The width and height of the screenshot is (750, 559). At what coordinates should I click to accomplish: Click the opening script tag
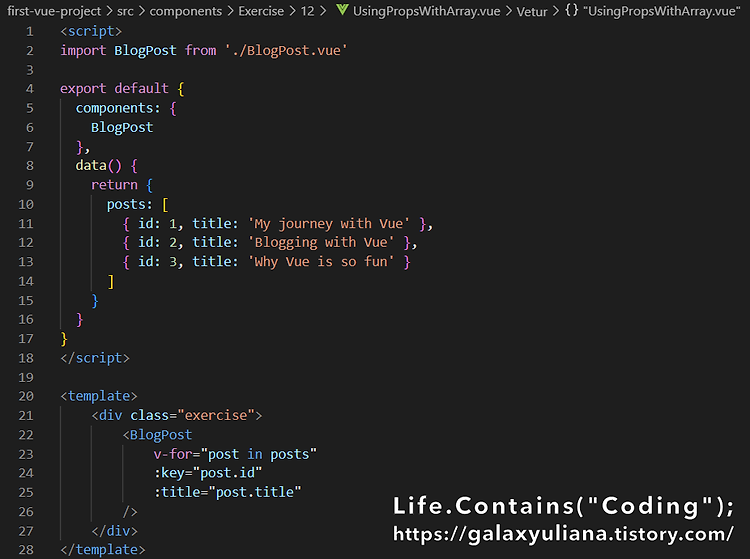point(91,32)
